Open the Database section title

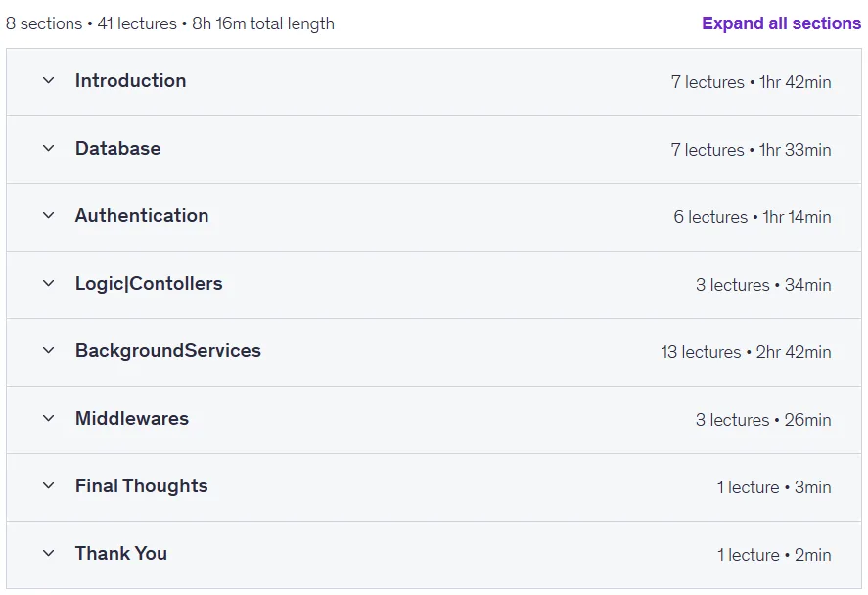[117, 149]
